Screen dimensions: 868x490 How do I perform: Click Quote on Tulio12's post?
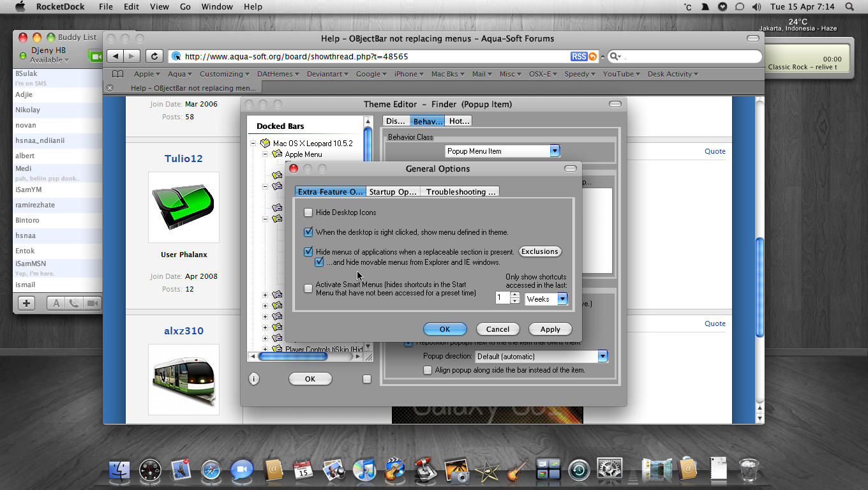(715, 151)
